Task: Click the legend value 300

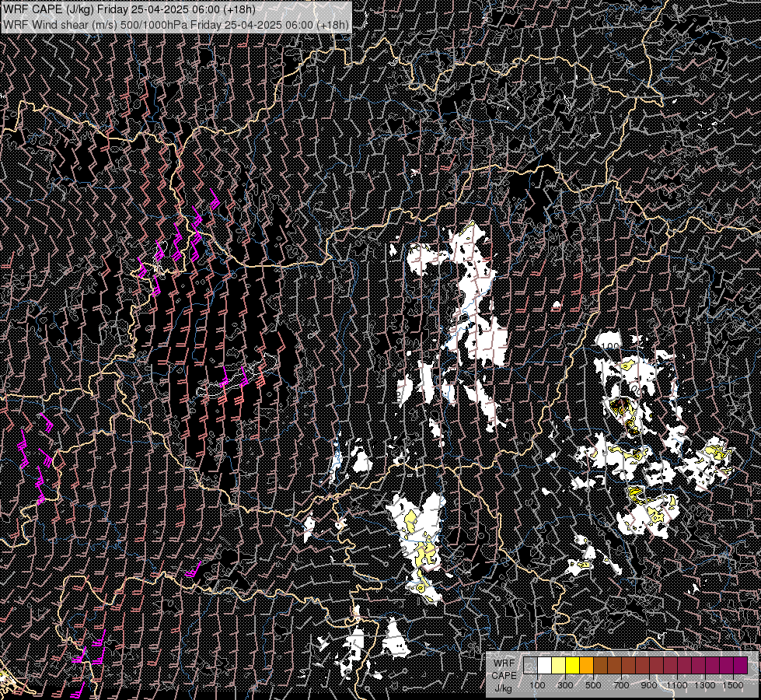Action: pyautogui.click(x=565, y=685)
